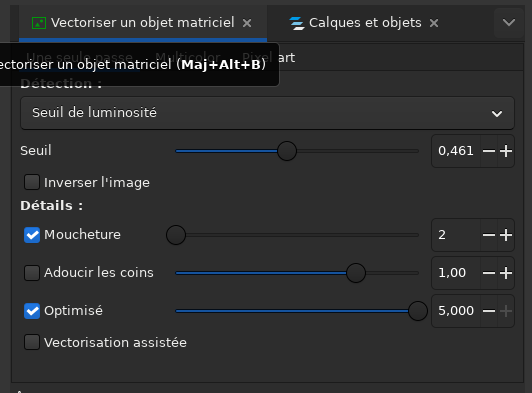
Task: Increase Adoucir les coins with plus
Action: pyautogui.click(x=506, y=273)
